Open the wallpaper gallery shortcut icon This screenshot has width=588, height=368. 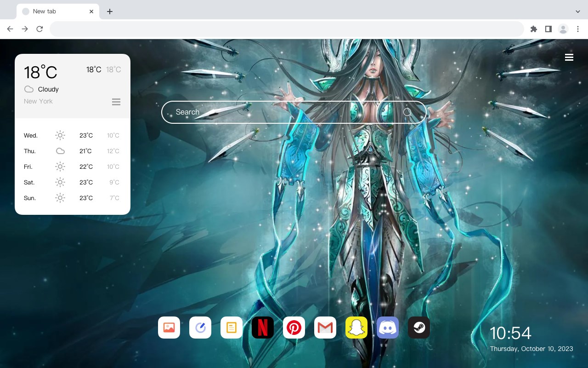coord(169,328)
